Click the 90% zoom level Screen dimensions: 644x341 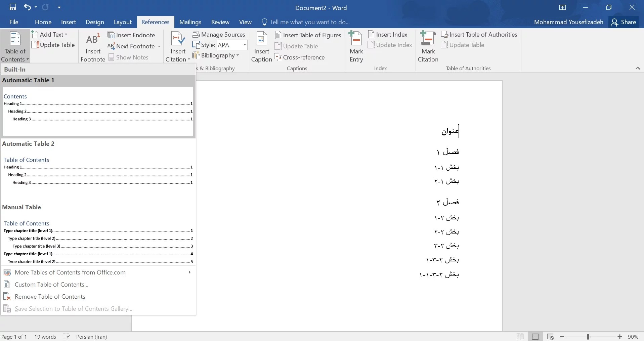(633, 337)
